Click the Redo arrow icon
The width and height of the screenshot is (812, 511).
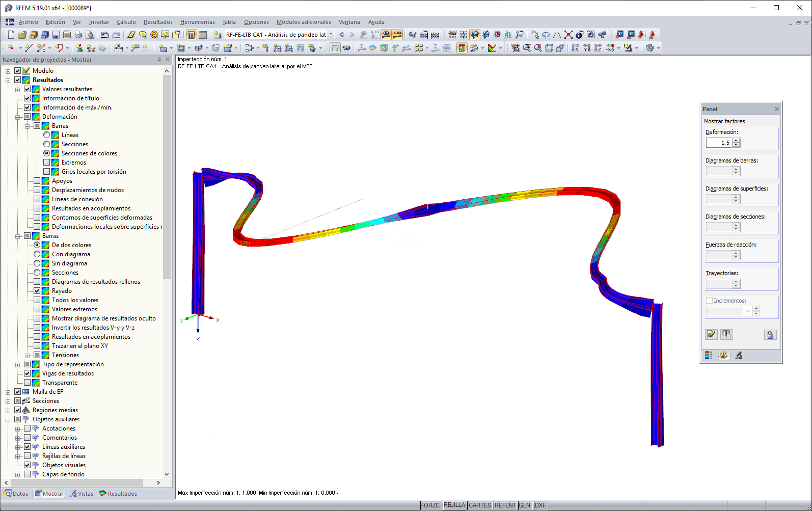116,35
